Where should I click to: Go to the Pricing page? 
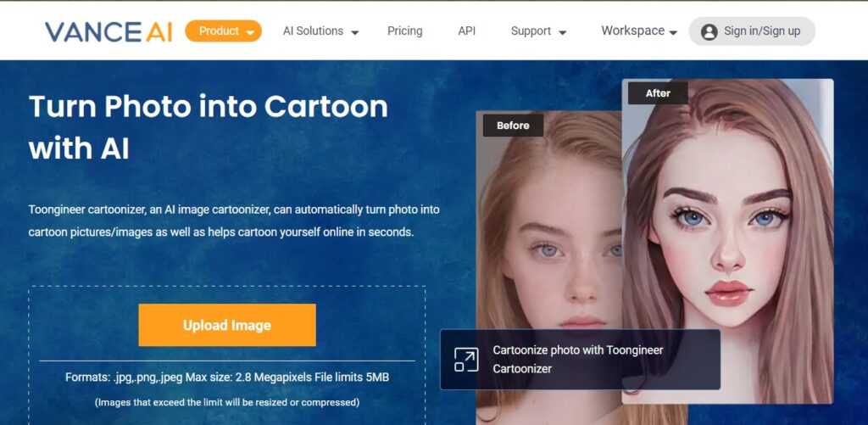404,31
